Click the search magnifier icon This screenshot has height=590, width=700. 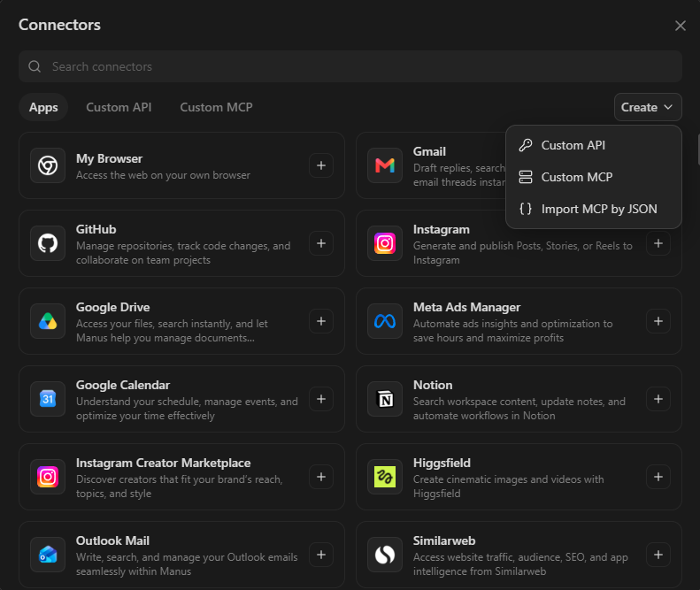[35, 66]
